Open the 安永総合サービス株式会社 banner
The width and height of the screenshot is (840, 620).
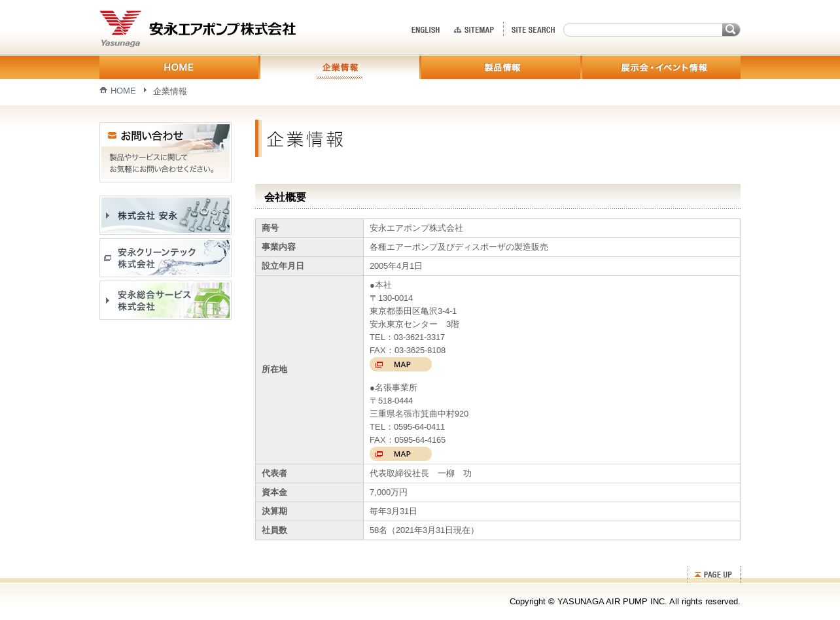pos(166,300)
